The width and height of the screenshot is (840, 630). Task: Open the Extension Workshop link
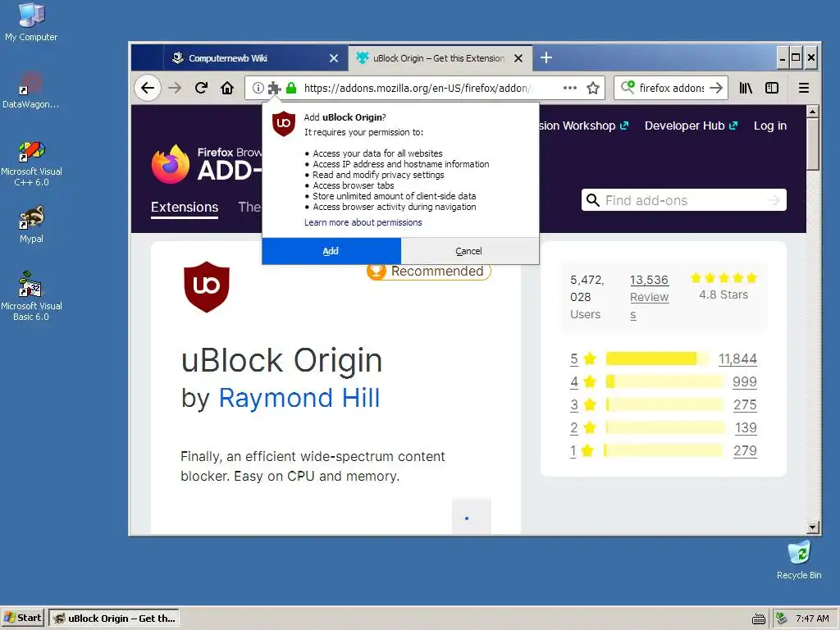(583, 126)
